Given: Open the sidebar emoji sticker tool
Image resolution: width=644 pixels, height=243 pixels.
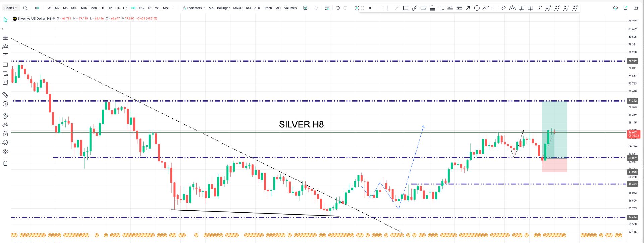Looking at the screenshot, I should point(5,82).
